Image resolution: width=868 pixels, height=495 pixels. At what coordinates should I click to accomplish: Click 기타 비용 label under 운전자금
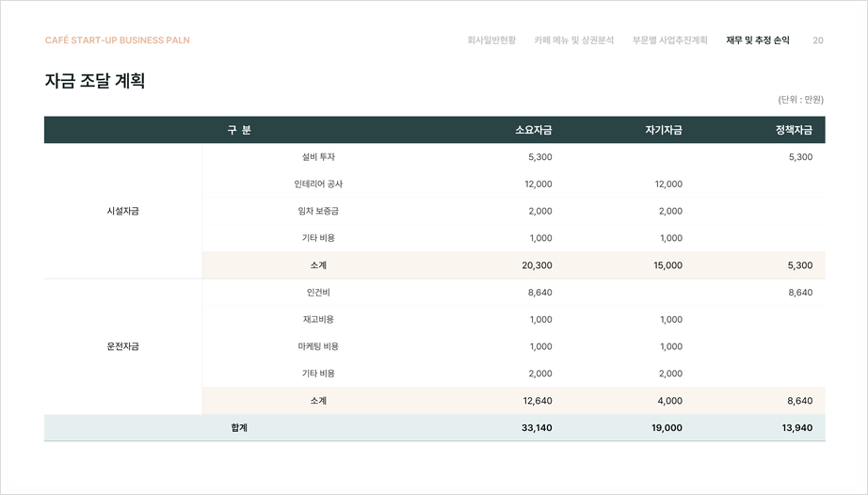(318, 374)
